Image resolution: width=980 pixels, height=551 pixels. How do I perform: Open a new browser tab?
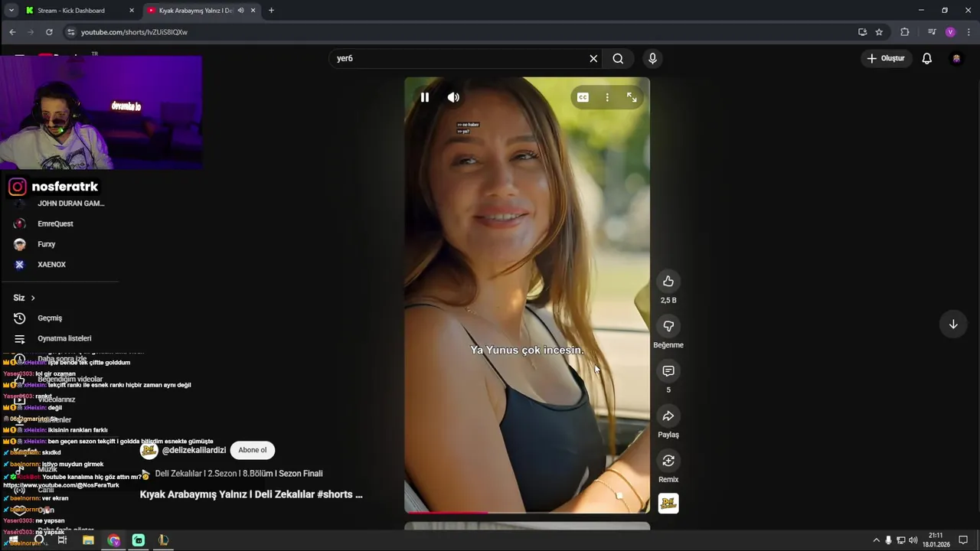(x=271, y=11)
